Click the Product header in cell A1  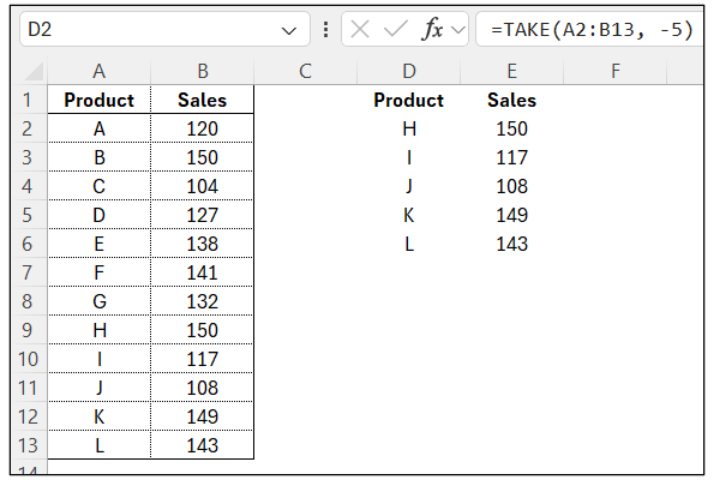[99, 100]
